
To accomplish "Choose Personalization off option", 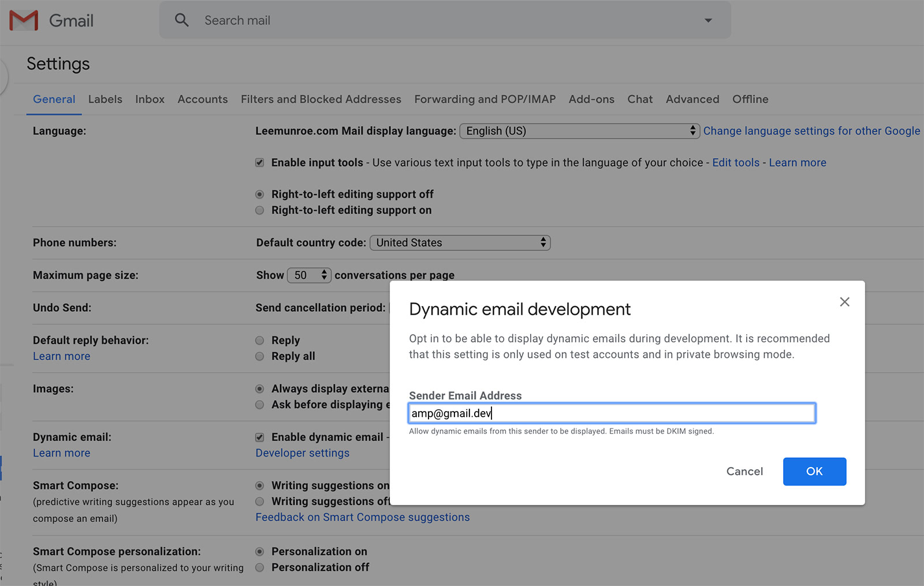I will [x=260, y=568].
